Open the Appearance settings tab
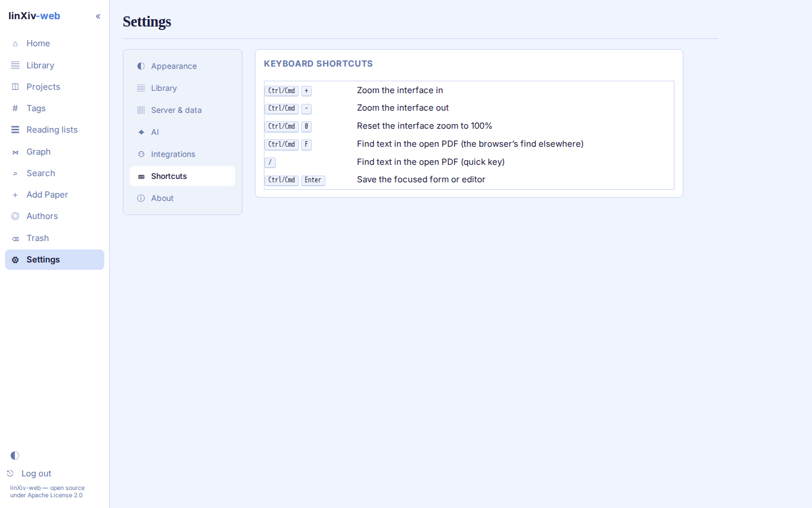Viewport: 812px width, 508px height. [x=182, y=66]
